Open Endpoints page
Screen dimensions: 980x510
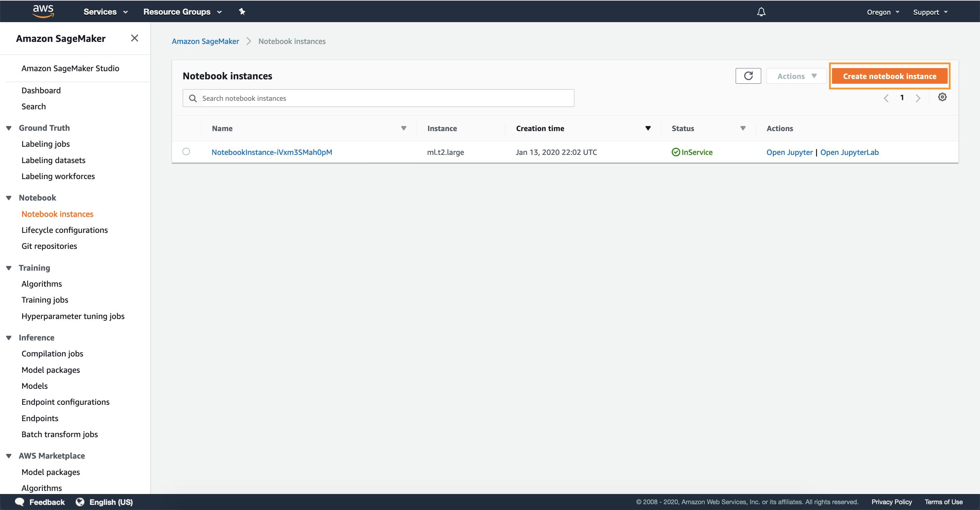[x=40, y=418]
